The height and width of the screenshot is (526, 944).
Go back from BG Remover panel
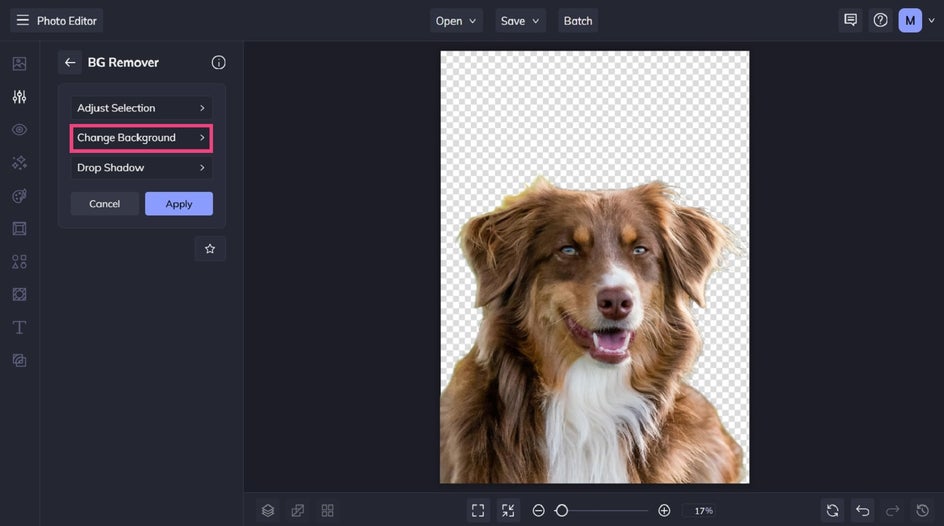click(70, 63)
